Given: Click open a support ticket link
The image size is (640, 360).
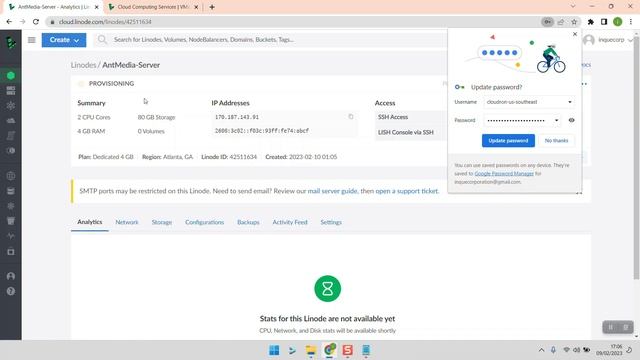Looking at the screenshot, I should click(407, 191).
